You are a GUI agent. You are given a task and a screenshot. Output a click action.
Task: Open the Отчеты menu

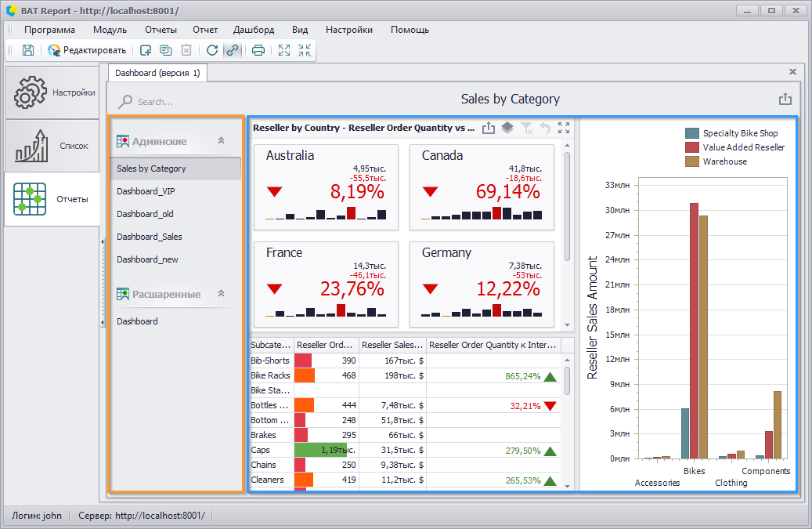(161, 30)
